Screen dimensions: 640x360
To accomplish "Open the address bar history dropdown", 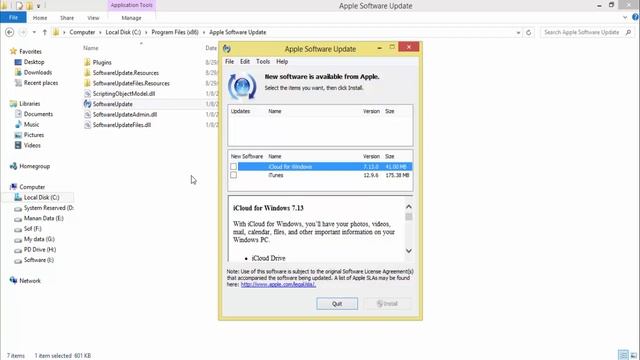I will coord(518,32).
